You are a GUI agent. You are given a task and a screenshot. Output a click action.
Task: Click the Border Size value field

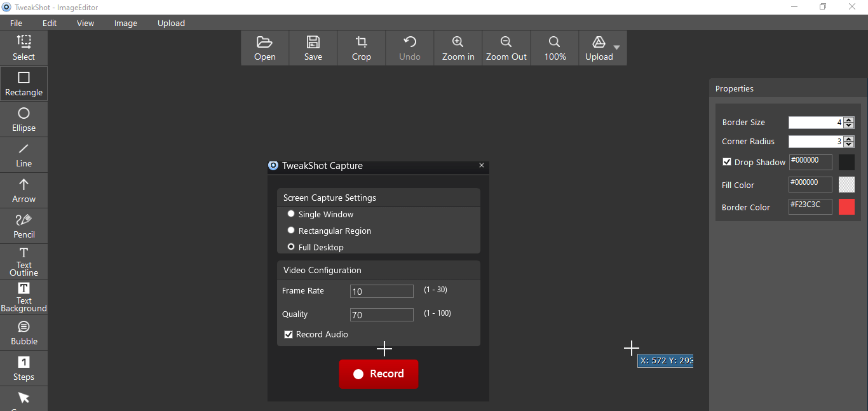point(816,123)
